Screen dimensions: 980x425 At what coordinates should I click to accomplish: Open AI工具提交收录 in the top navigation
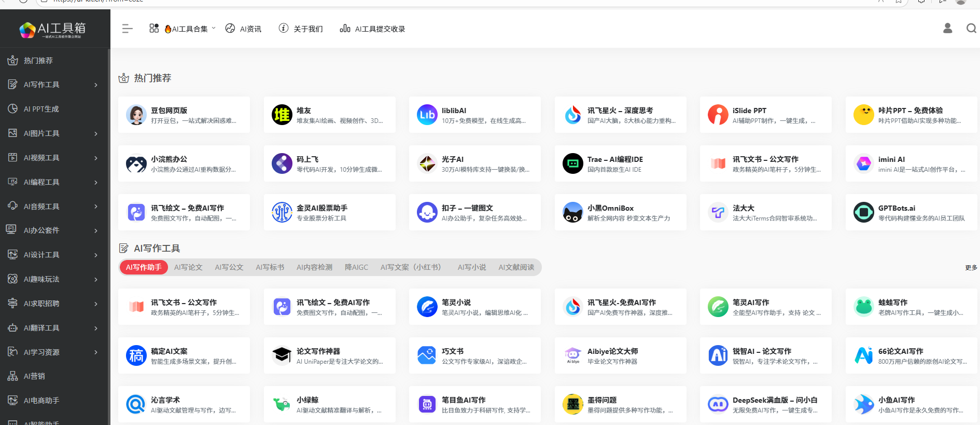(x=372, y=29)
